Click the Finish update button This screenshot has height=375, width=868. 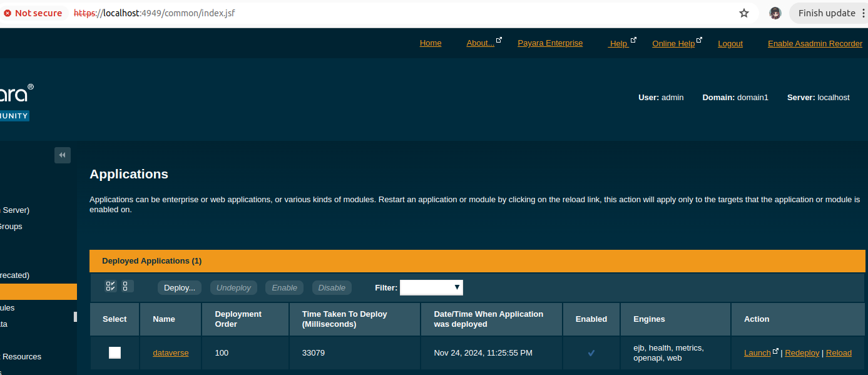826,13
